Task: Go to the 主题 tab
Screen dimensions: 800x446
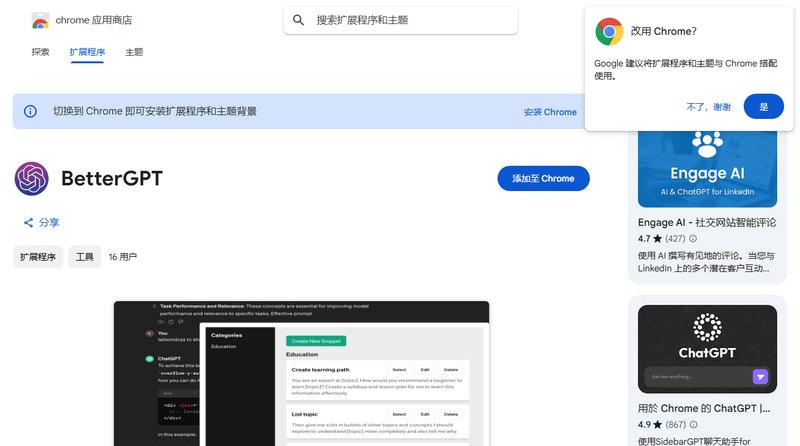Action: point(134,52)
